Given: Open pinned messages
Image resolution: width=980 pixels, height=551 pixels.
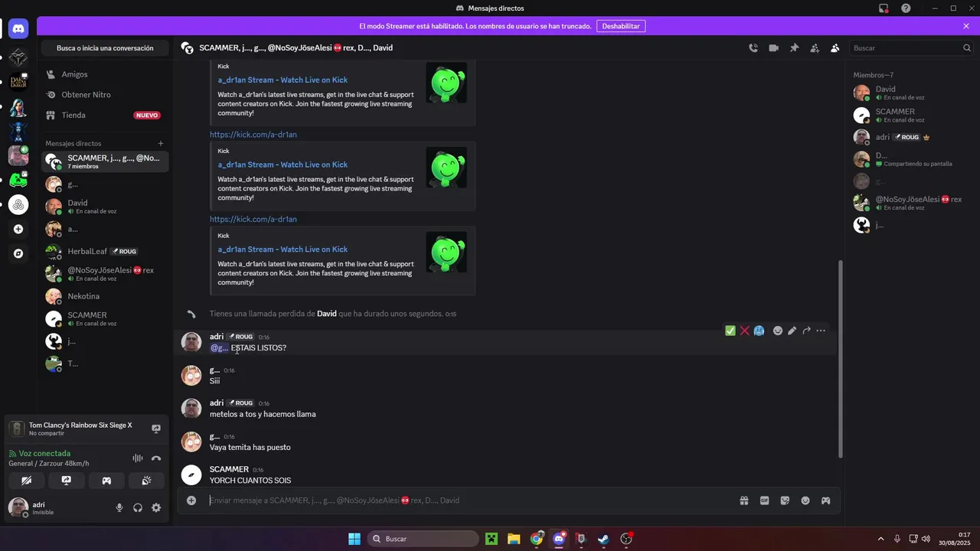Looking at the screenshot, I should (x=794, y=47).
